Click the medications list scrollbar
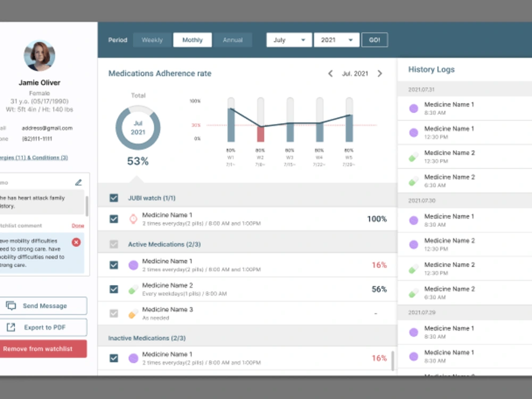 [393, 361]
